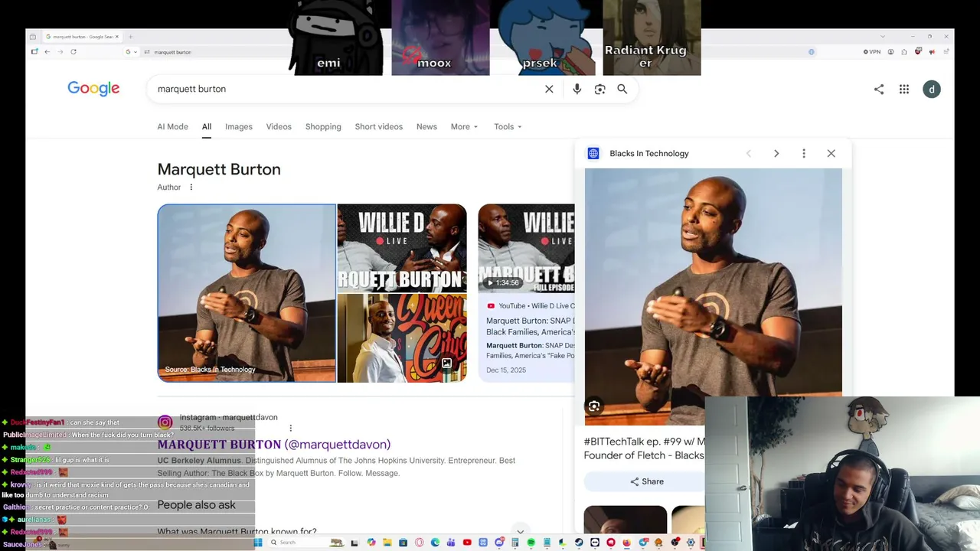Open the #BITTechTalk ep. #99 title link

coord(644,448)
